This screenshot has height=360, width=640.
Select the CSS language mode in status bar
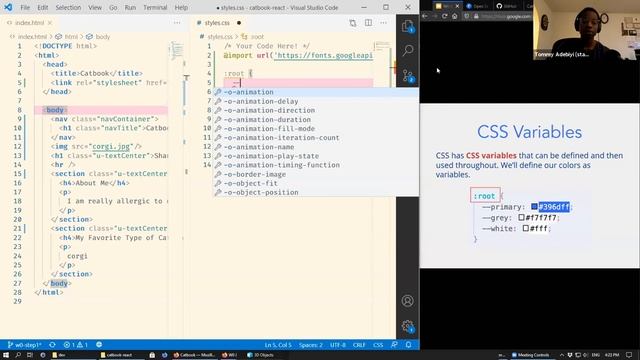(378, 345)
